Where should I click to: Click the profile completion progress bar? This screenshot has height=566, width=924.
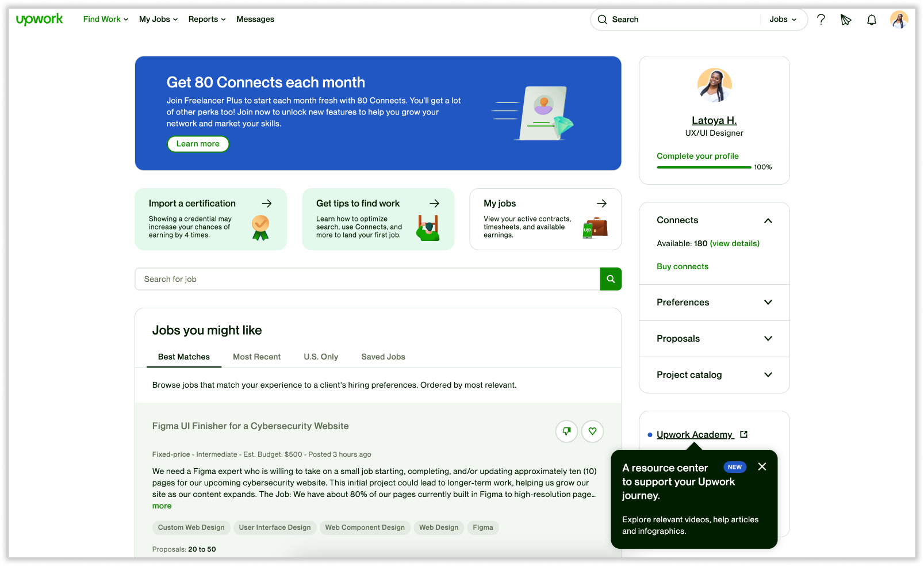(704, 167)
